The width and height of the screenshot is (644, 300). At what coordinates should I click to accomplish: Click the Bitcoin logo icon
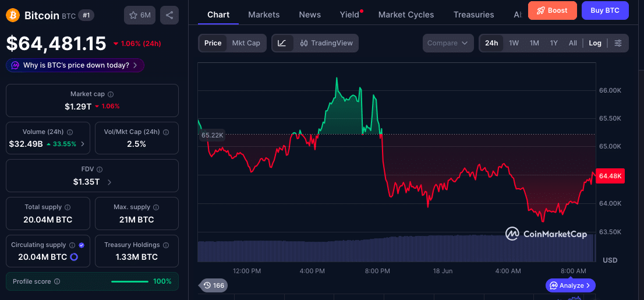click(12, 16)
